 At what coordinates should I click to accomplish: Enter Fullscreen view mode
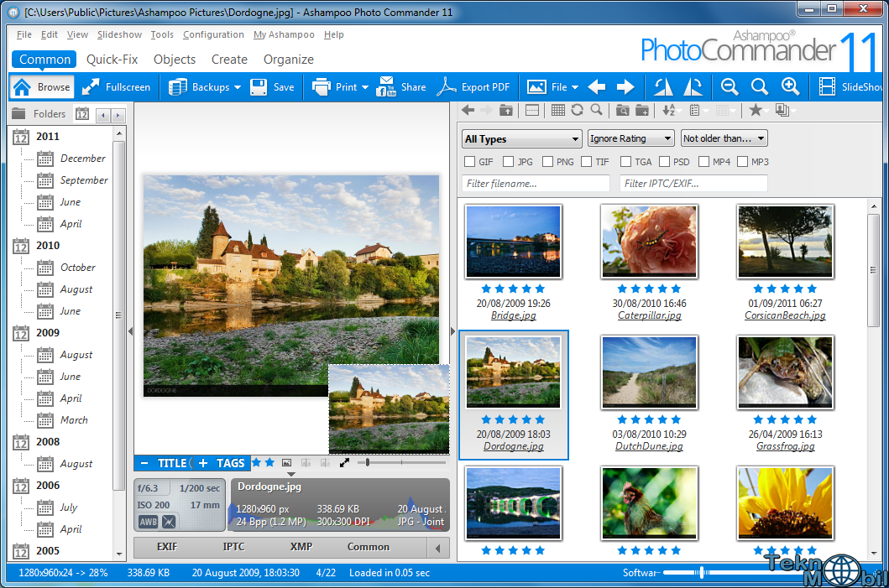(116, 86)
